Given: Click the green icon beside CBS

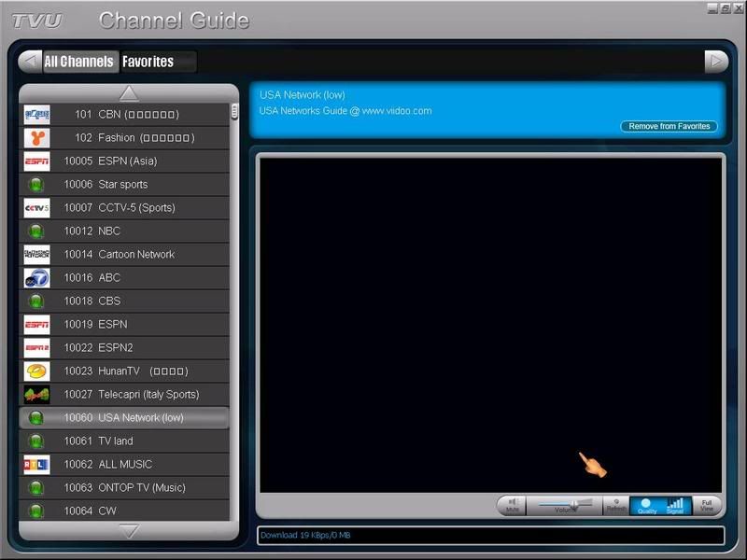Looking at the screenshot, I should coord(36,301).
